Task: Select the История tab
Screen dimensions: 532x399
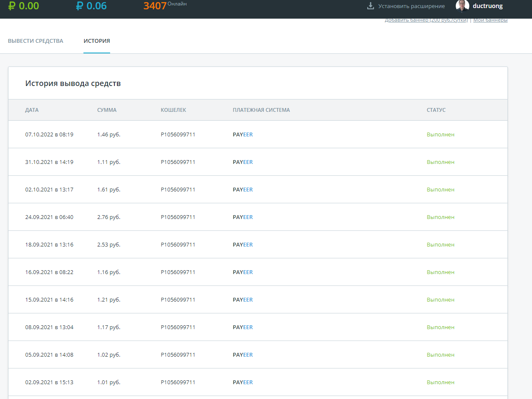Action: tap(97, 41)
